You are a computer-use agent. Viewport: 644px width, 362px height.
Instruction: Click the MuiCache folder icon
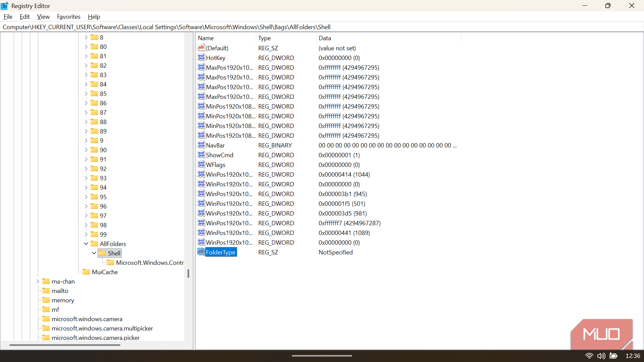pyautogui.click(x=86, y=272)
